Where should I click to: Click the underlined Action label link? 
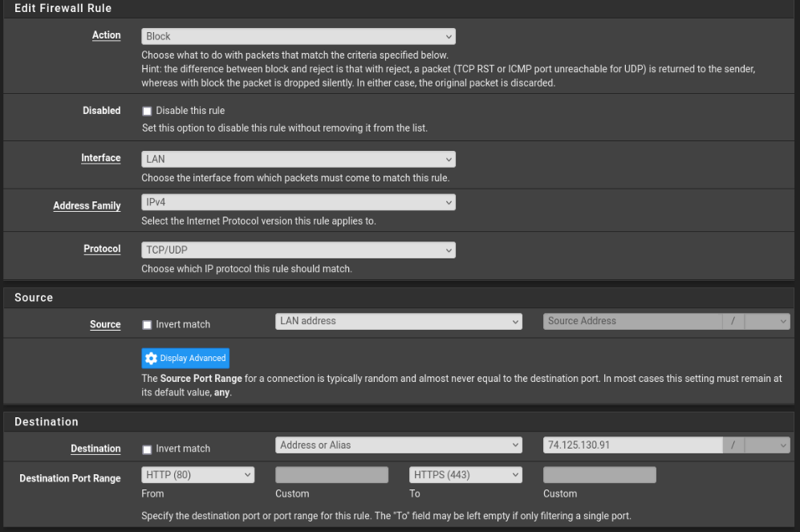pyautogui.click(x=106, y=35)
